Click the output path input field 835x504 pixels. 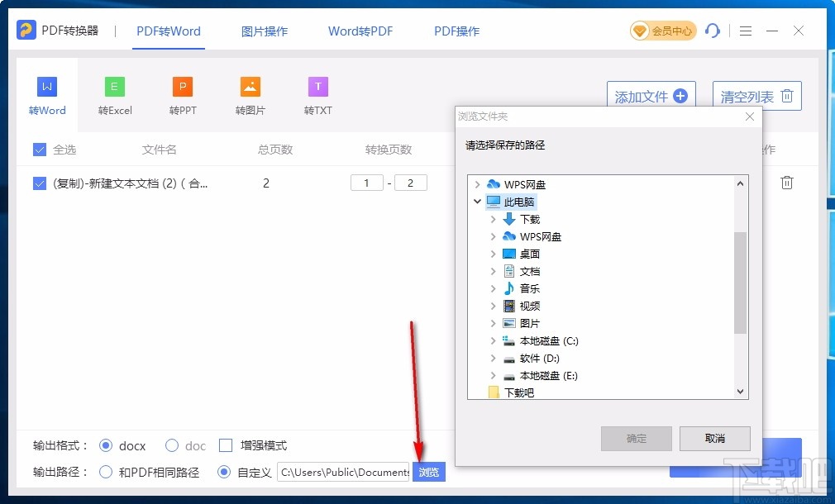(343, 472)
